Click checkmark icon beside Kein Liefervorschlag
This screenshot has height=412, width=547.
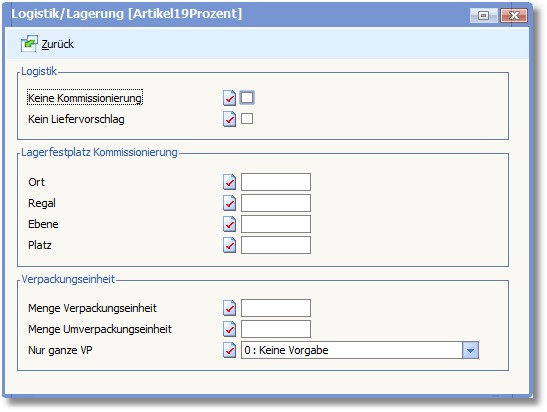pos(230,119)
